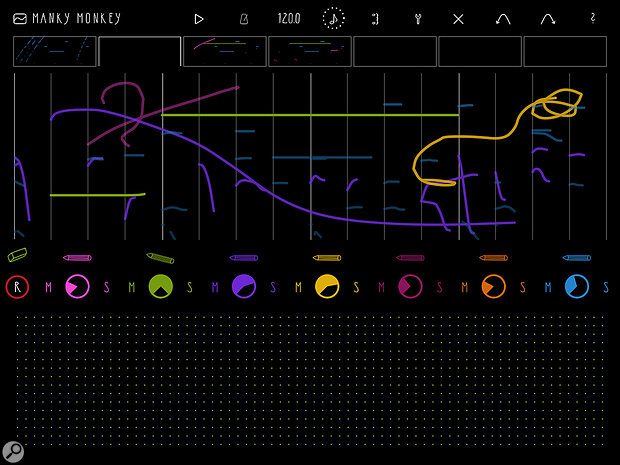
Task: Clear pattern with the X icon
Action: point(458,19)
